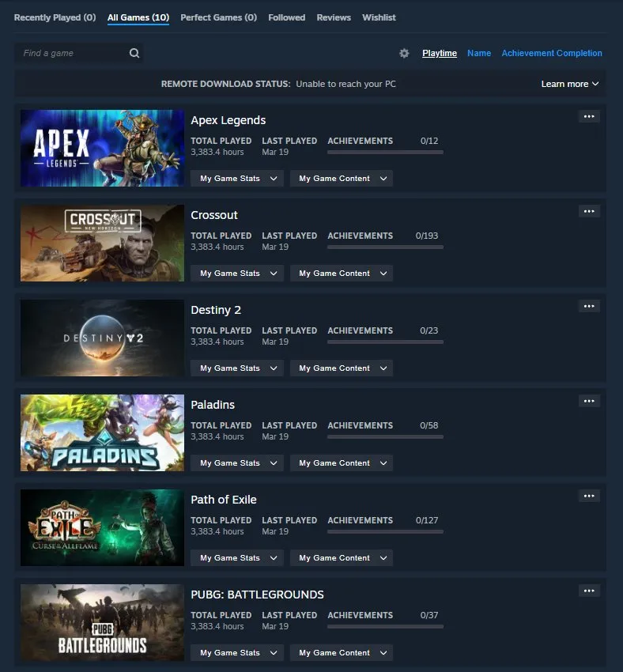This screenshot has width=623, height=672.
Task: Expand My Game Content for Destiny 2
Action: pos(342,368)
